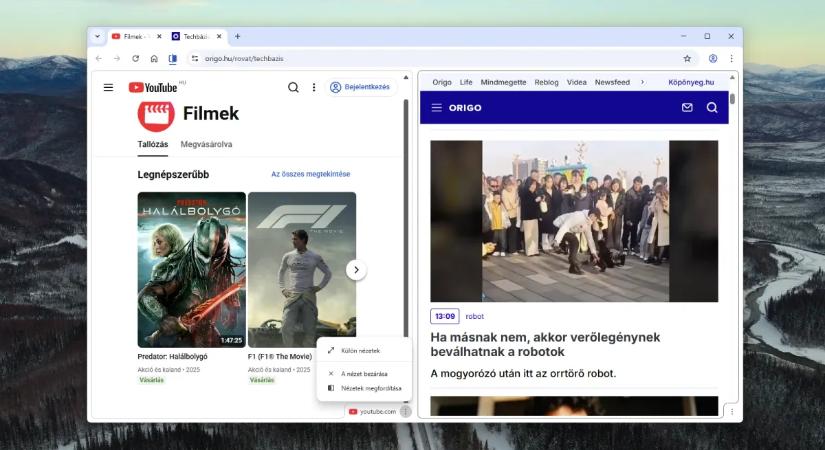Open the Newsfeed nav link
This screenshot has height=450, width=825.
(x=612, y=83)
